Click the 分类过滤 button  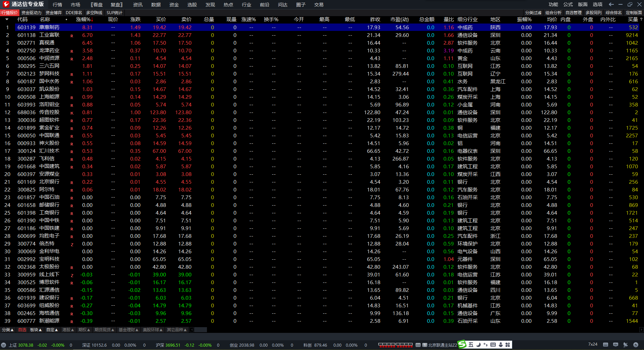coord(533,13)
